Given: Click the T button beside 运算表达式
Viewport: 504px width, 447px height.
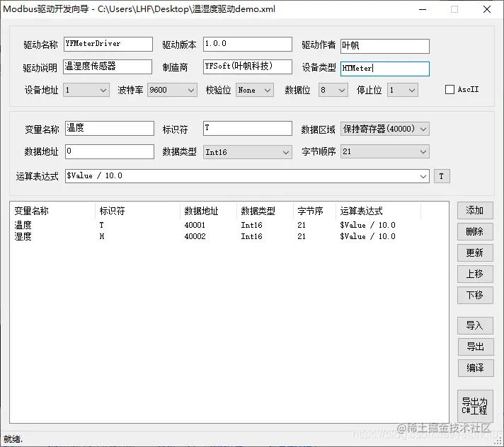Looking at the screenshot, I should coord(442,176).
